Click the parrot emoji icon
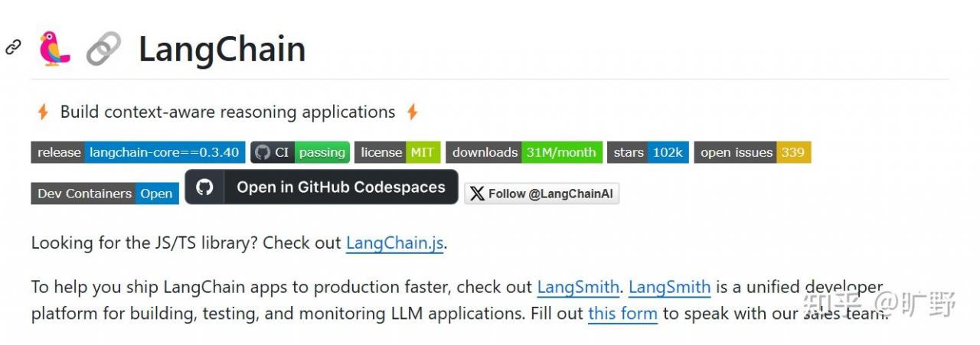This screenshot has height=345, width=980. (54, 48)
